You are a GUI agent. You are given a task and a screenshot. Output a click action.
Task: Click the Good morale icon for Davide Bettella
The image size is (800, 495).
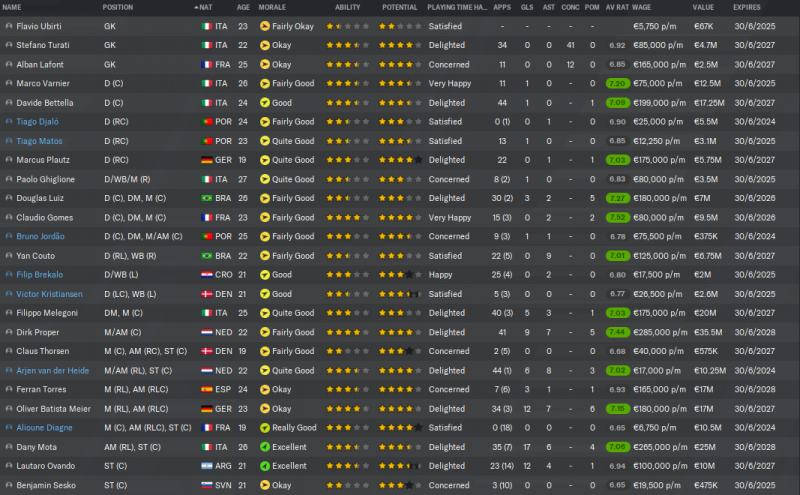pos(264,103)
